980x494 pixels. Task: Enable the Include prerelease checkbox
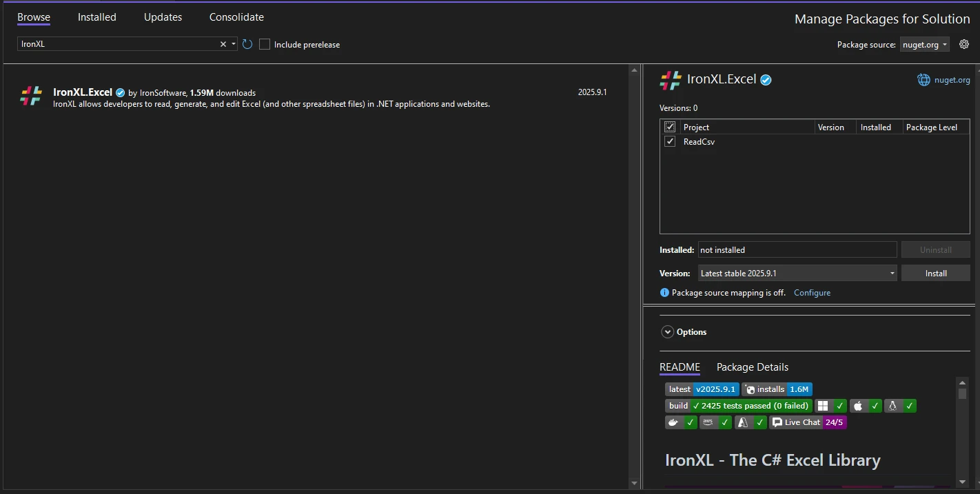click(x=265, y=44)
